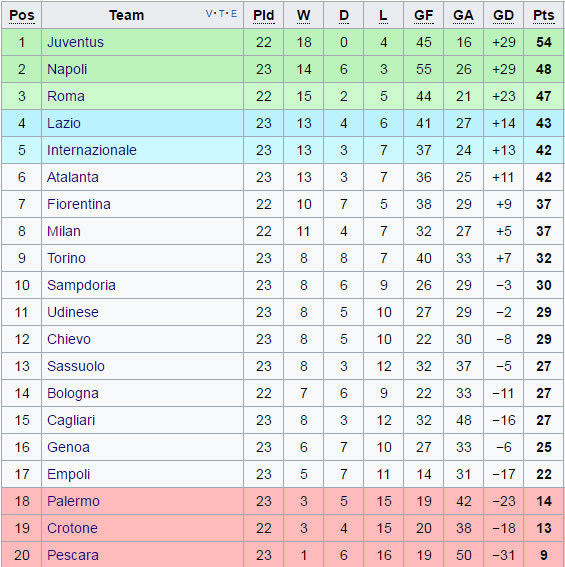The image size is (565, 567).
Task: Open the Napoli team link
Action: coord(67,69)
